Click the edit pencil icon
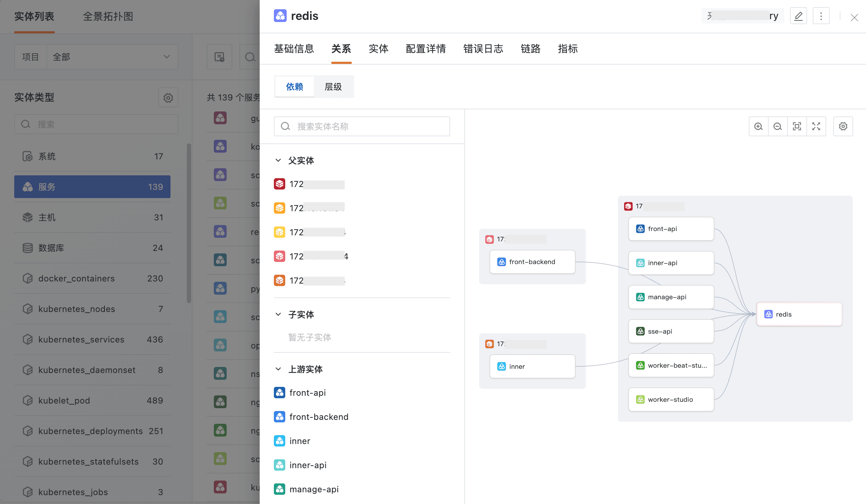 pyautogui.click(x=798, y=16)
